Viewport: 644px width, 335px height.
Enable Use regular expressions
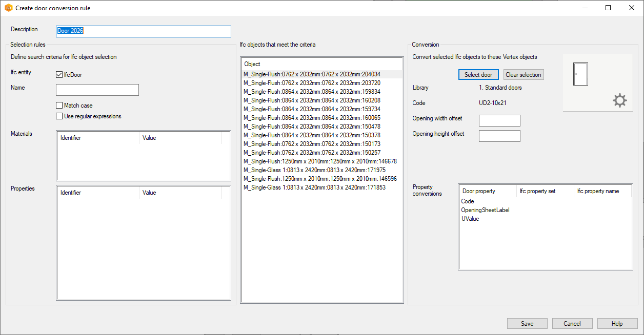click(x=59, y=116)
